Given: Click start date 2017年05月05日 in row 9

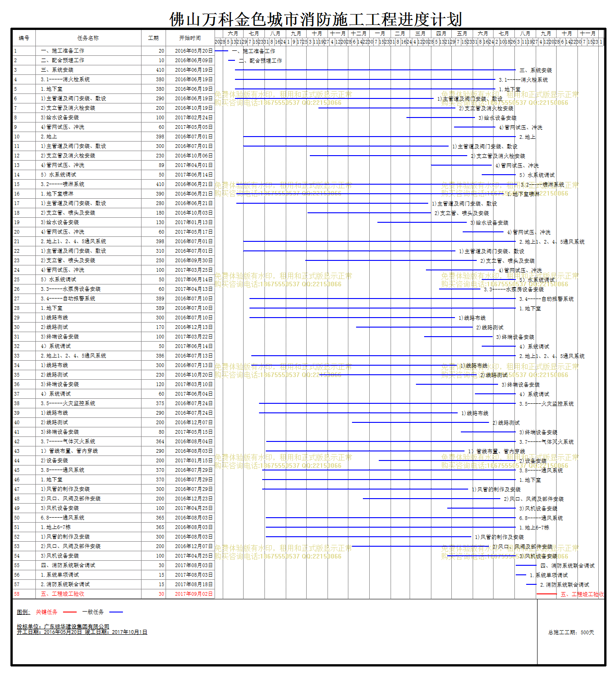Looking at the screenshot, I should 190,127.
